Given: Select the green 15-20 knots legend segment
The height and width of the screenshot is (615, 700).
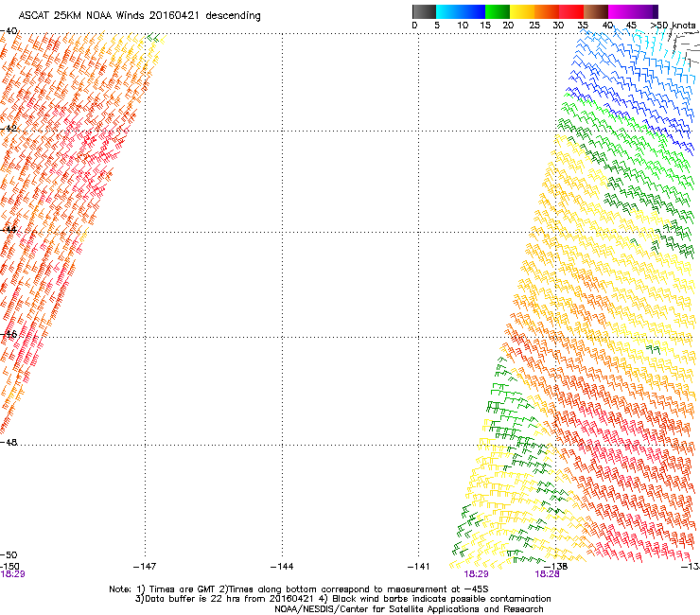Looking at the screenshot, I should tap(498, 11).
